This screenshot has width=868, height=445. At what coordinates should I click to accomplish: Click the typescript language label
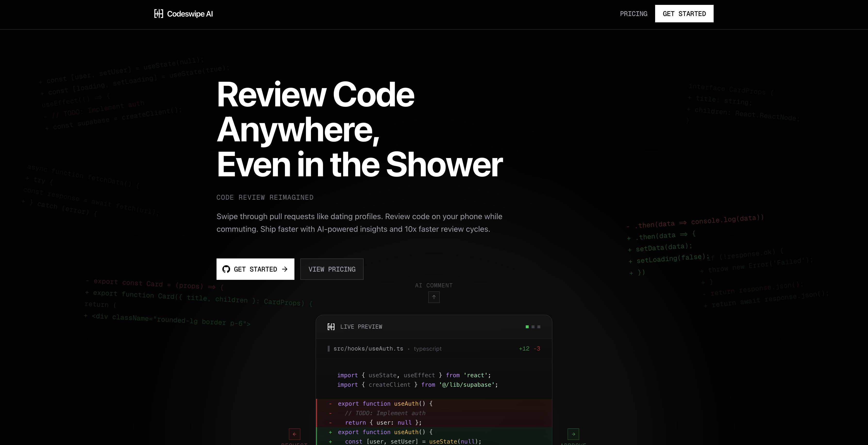(x=428, y=349)
